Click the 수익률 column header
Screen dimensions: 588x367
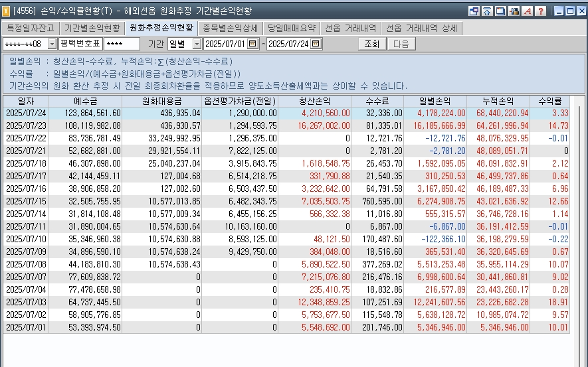[549, 101]
